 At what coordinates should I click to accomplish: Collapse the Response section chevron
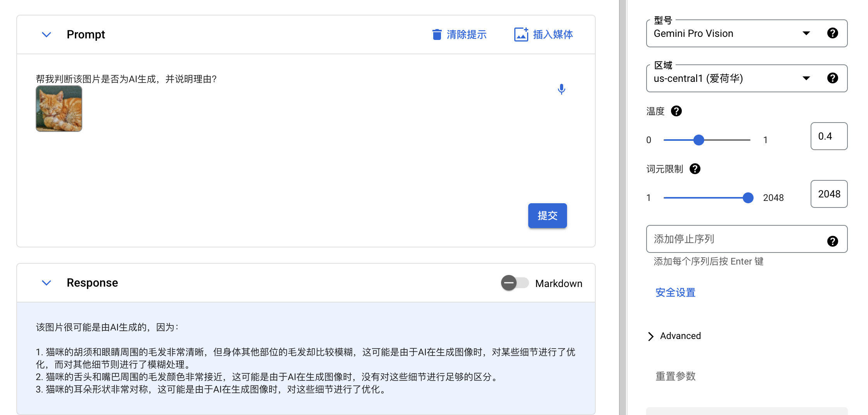[47, 283]
